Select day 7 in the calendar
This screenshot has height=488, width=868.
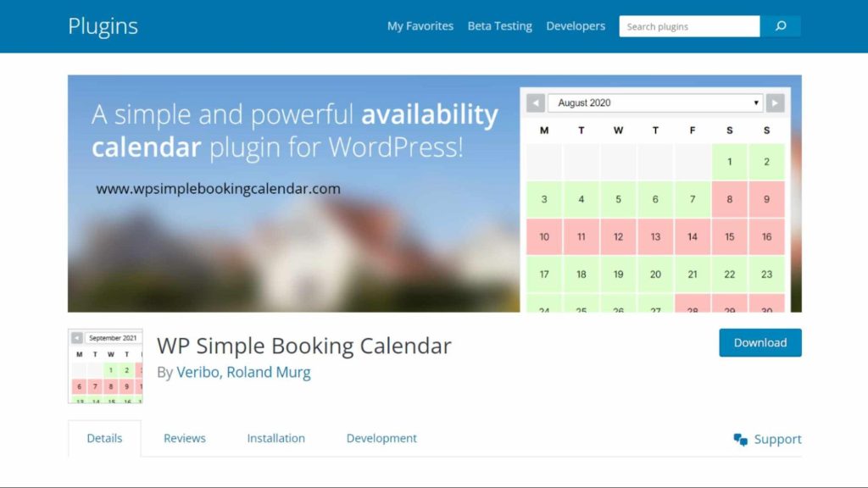[x=693, y=199]
